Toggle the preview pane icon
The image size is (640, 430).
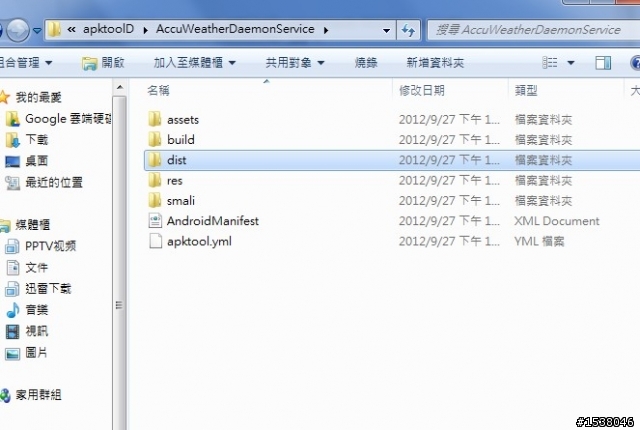[603, 63]
